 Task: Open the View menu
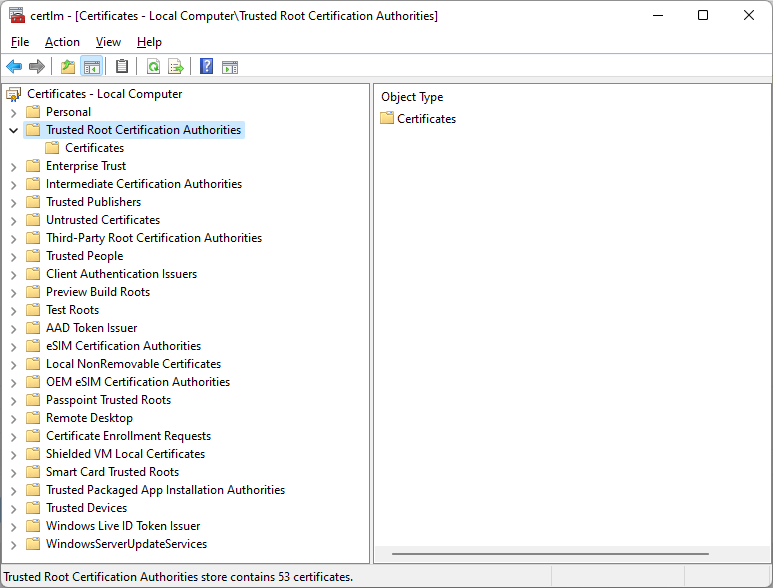[108, 42]
